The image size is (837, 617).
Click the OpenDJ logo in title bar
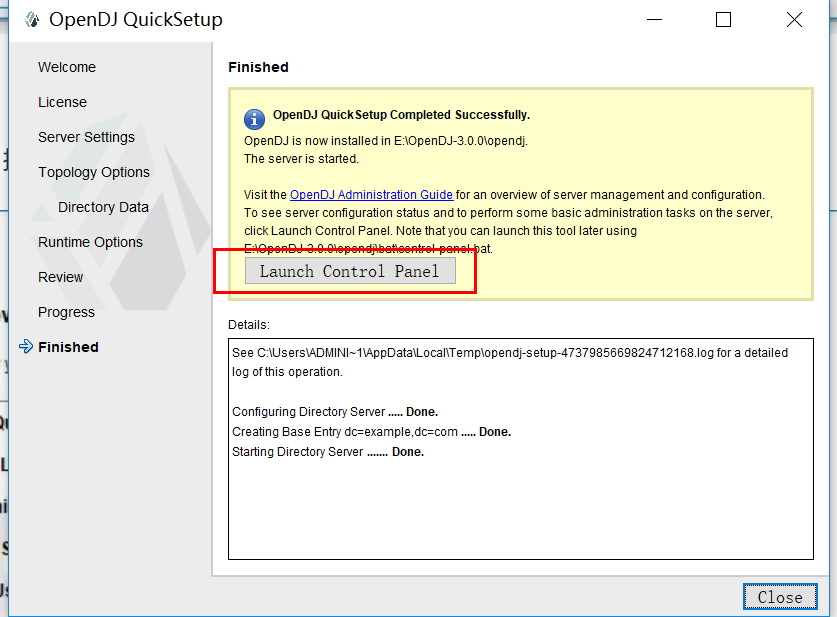(x=31, y=20)
